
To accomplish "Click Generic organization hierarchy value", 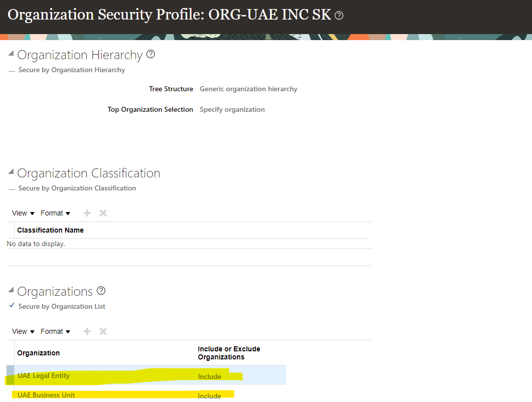I will pos(248,89).
